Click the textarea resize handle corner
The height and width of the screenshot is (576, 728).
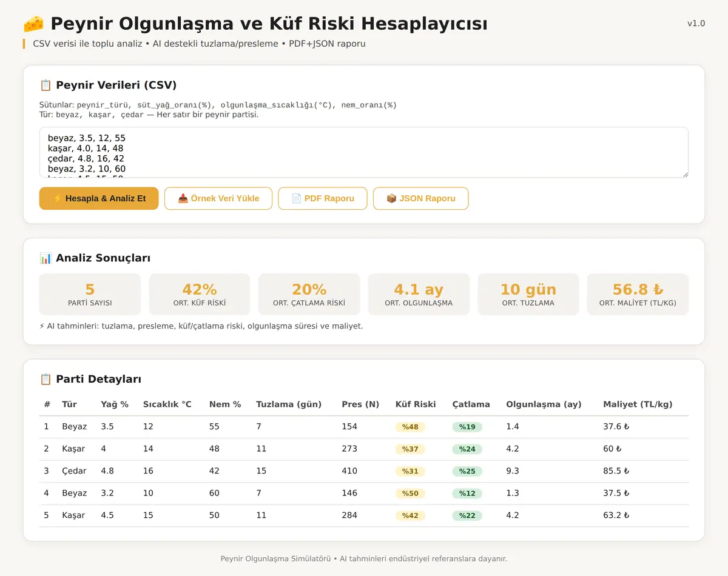(x=685, y=175)
